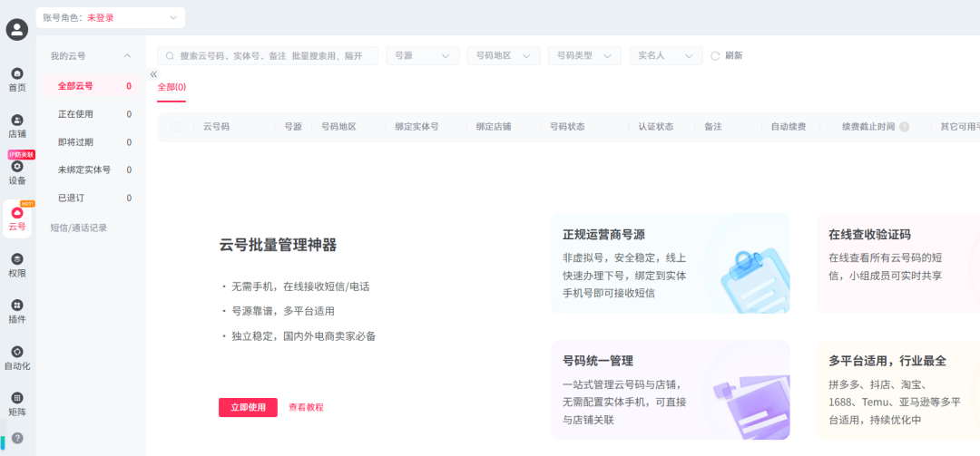The width and height of the screenshot is (980, 456).
Task: Click the 认证状态 column header
Action: (656, 127)
